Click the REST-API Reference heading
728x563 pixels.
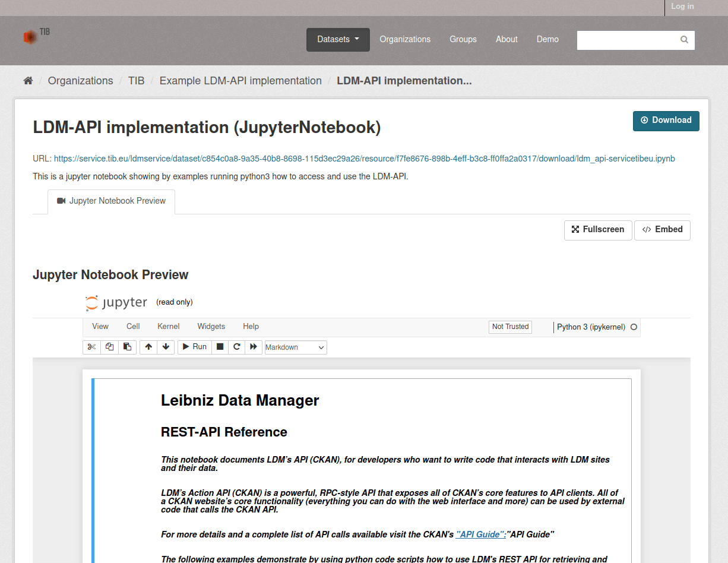coord(224,432)
